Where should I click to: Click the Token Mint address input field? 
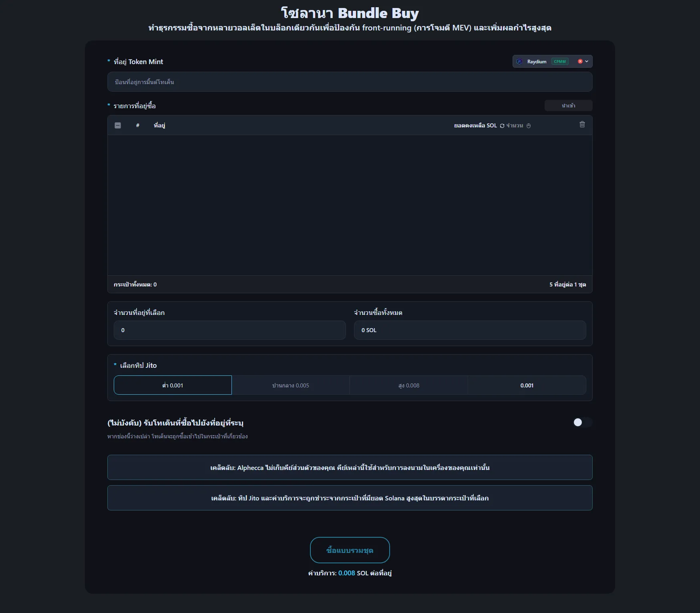pos(350,82)
